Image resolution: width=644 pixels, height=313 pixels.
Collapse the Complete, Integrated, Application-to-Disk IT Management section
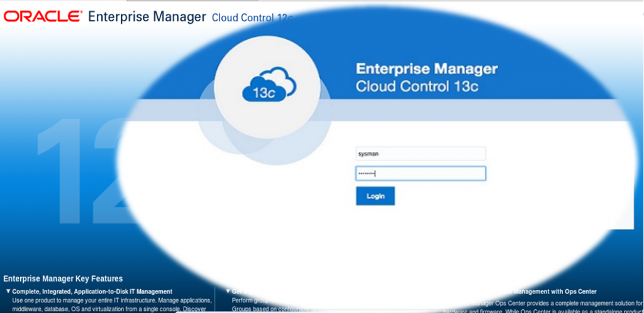pyautogui.click(x=8, y=291)
